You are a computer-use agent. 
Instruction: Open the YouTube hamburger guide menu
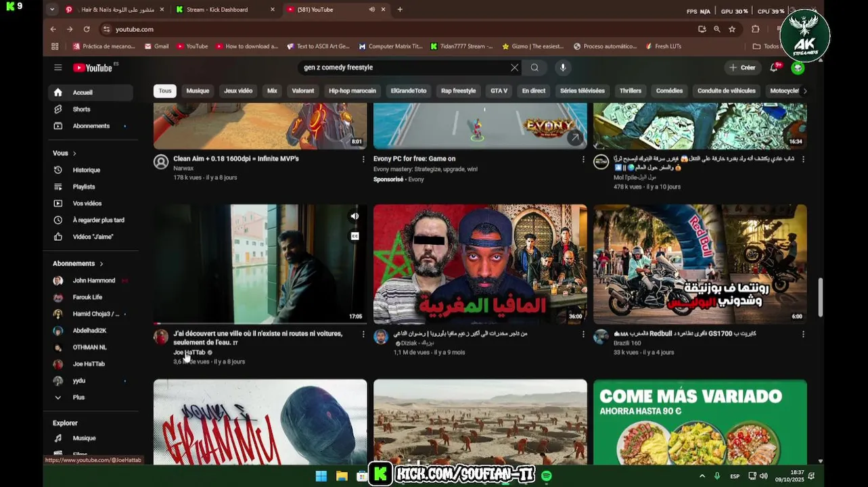[x=58, y=68]
